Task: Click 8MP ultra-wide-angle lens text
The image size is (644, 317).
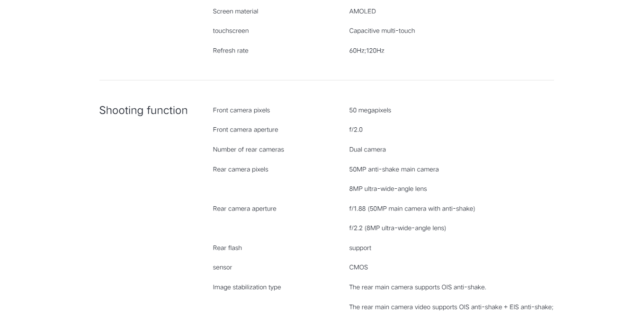Action: coord(388,189)
